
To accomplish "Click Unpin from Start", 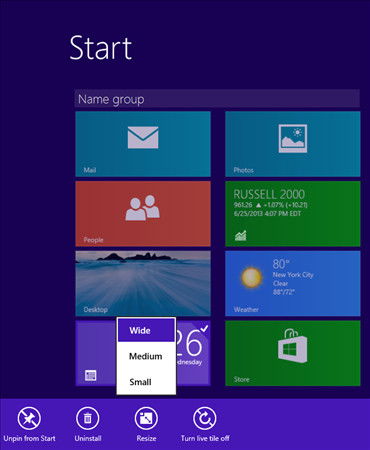I will pyautogui.click(x=29, y=424).
